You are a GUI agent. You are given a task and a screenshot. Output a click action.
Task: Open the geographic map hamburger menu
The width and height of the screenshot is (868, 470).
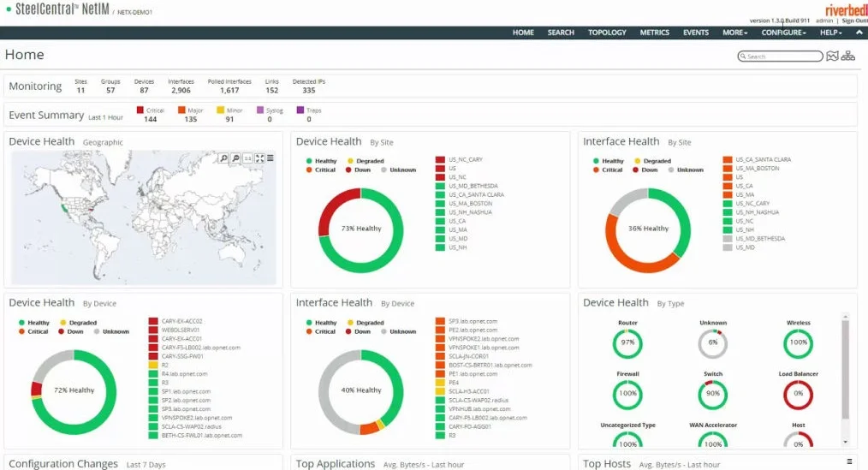click(271, 158)
